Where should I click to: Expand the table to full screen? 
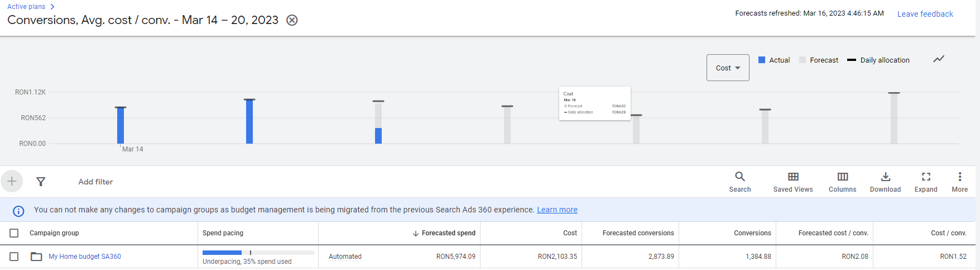click(926, 182)
